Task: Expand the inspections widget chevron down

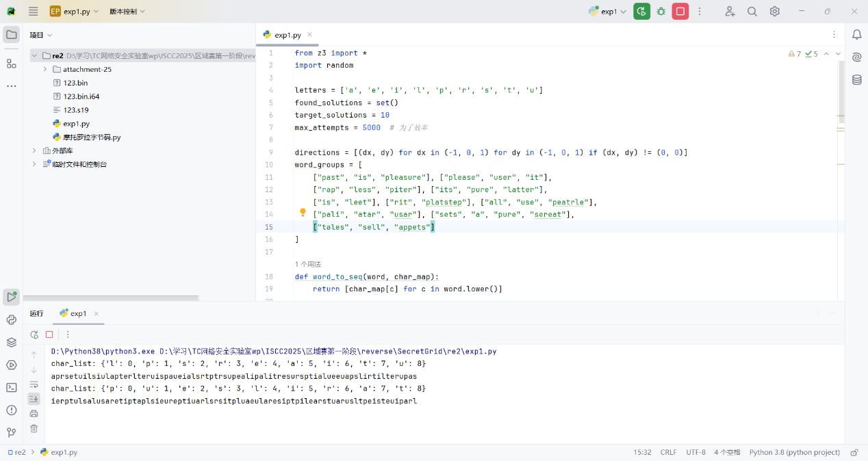Action: [839, 53]
